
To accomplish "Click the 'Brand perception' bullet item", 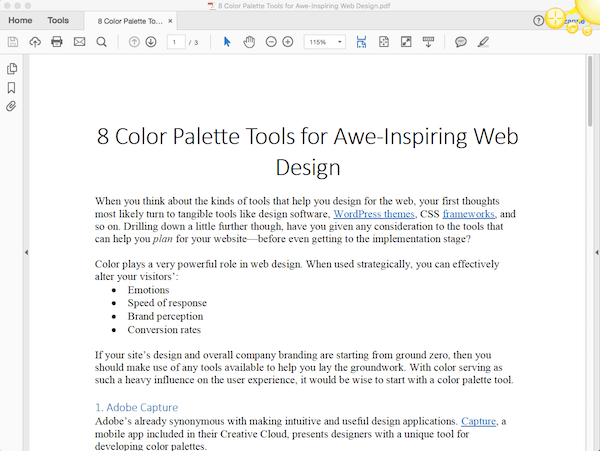I will coord(165,316).
